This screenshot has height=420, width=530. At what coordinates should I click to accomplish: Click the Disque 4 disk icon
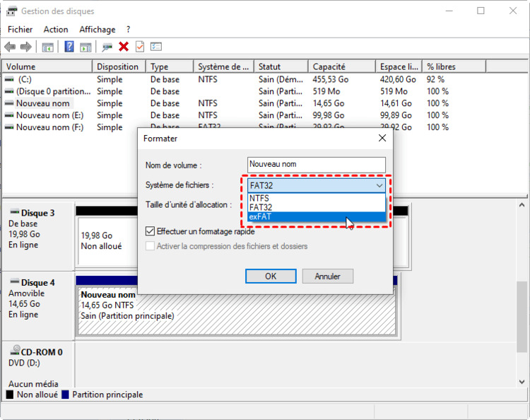pyautogui.click(x=15, y=281)
